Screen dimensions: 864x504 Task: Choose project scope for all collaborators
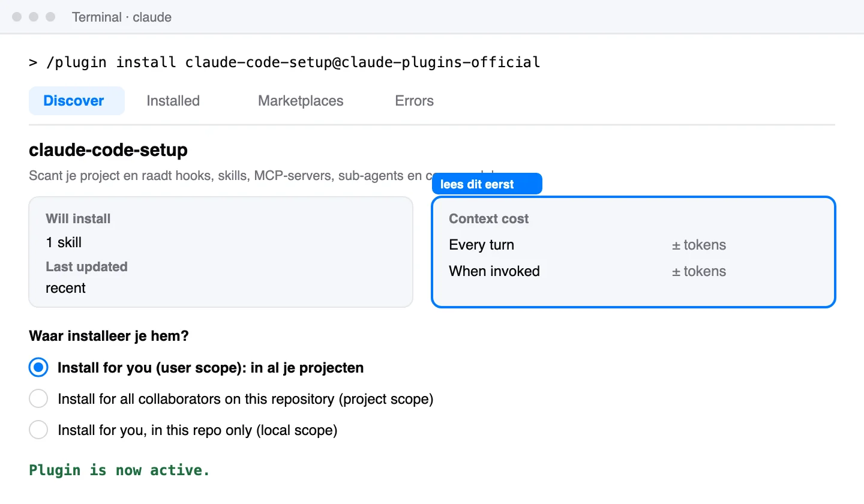click(x=38, y=399)
